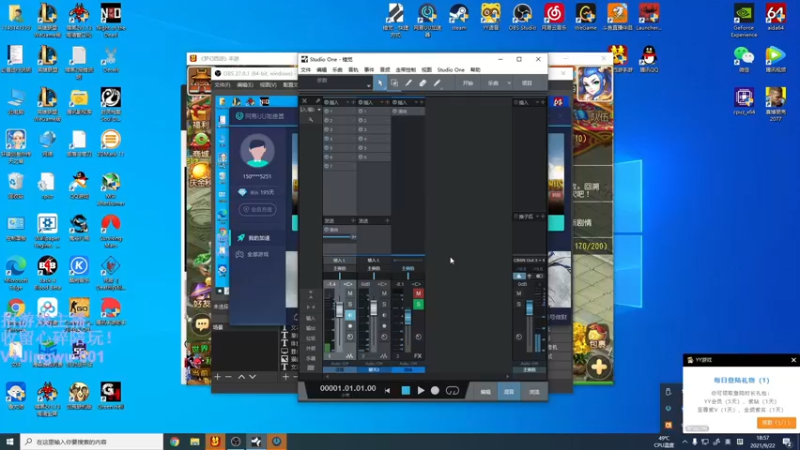
Task: Click channel 1 volume fader handle
Action: (339, 309)
